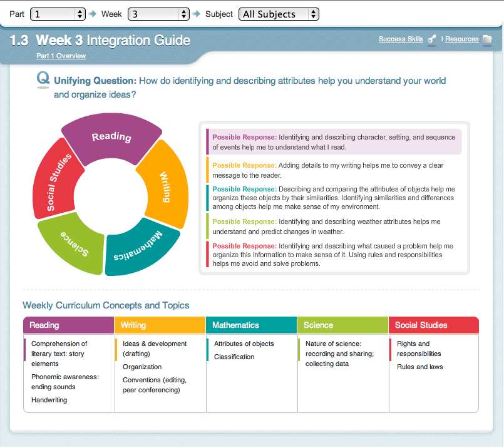Click the Success Skills link
Image resolution: width=504 pixels, height=448 pixels.
[x=401, y=39]
